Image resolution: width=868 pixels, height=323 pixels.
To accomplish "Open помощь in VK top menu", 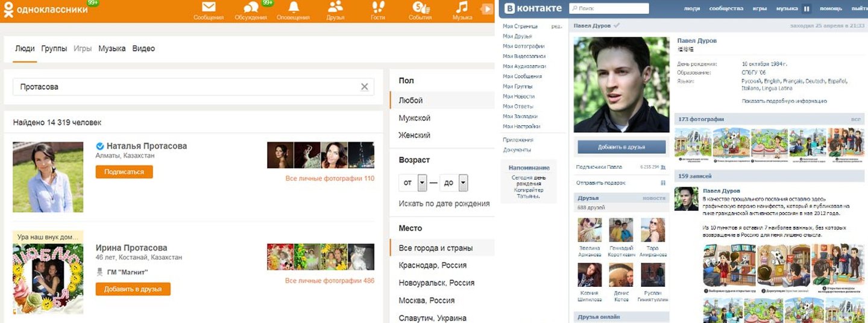I will (x=831, y=9).
